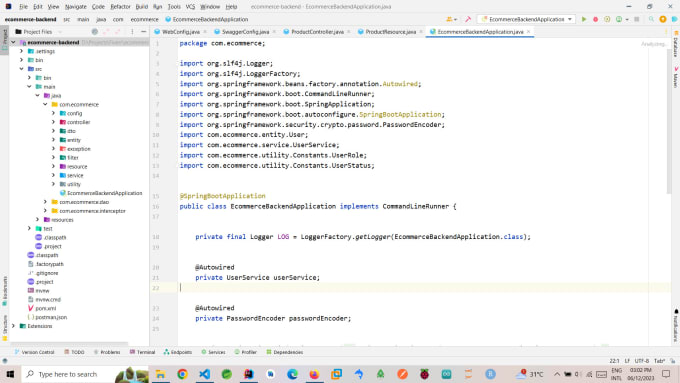Expand the entity package

[x=53, y=140]
